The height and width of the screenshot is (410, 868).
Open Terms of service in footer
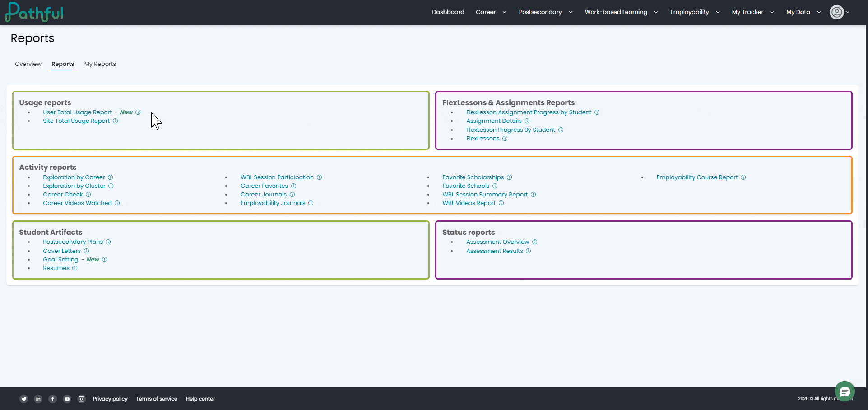pyautogui.click(x=157, y=399)
